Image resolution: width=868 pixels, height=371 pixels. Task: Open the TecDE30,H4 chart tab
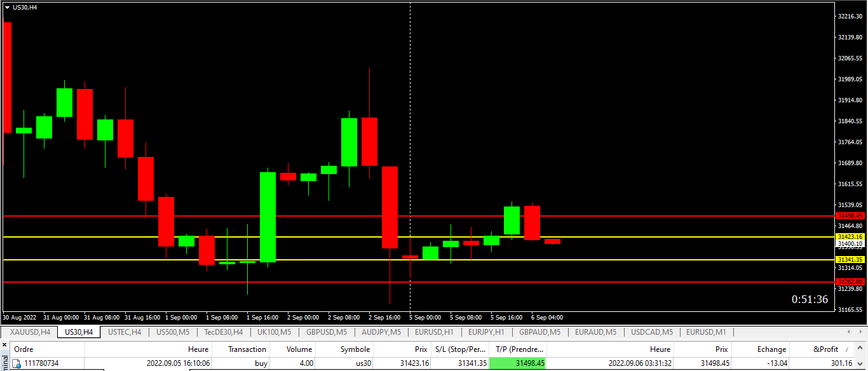224,332
